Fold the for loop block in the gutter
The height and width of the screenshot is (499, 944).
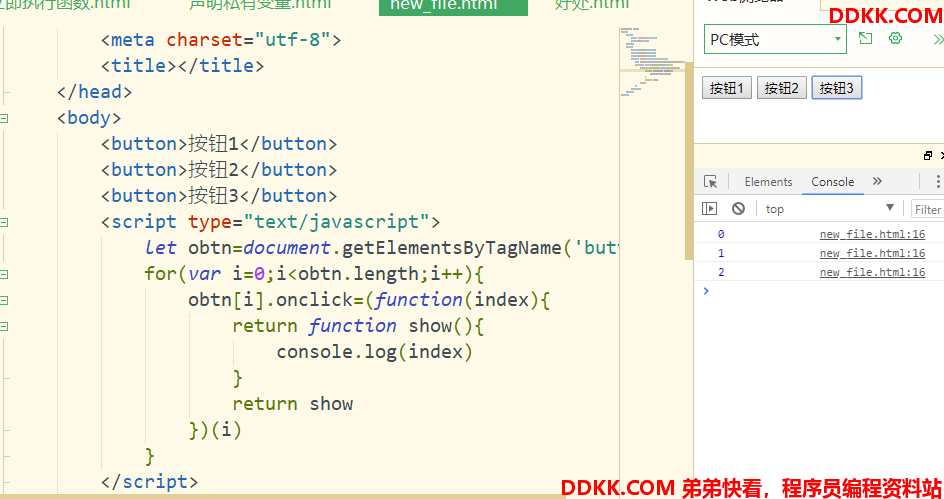click(5, 274)
